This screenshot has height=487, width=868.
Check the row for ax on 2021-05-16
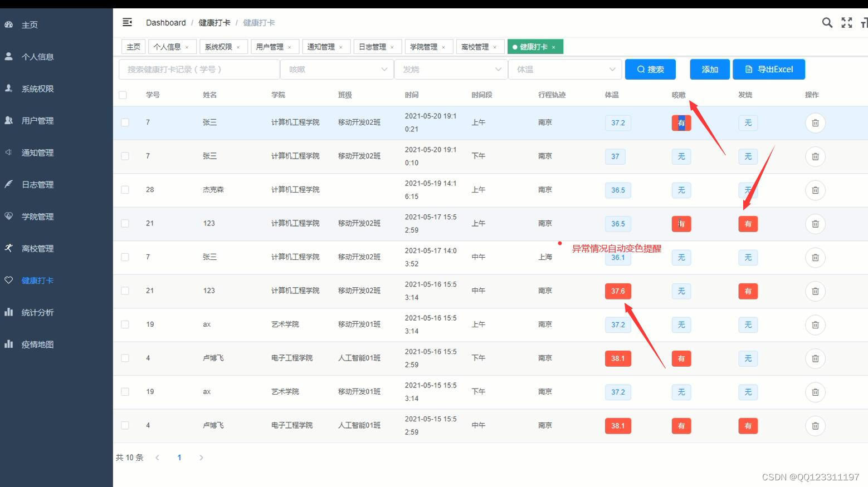pyautogui.click(x=125, y=324)
